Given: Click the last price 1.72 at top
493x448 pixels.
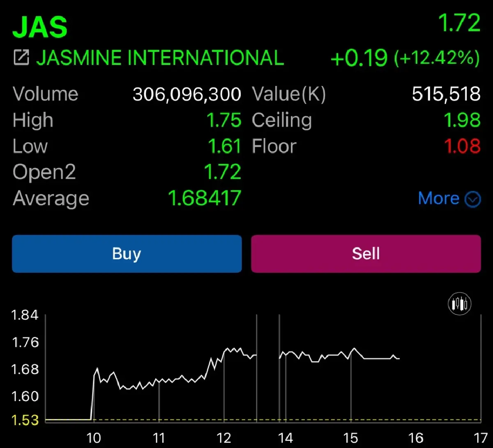Looking at the screenshot, I should (x=459, y=23).
